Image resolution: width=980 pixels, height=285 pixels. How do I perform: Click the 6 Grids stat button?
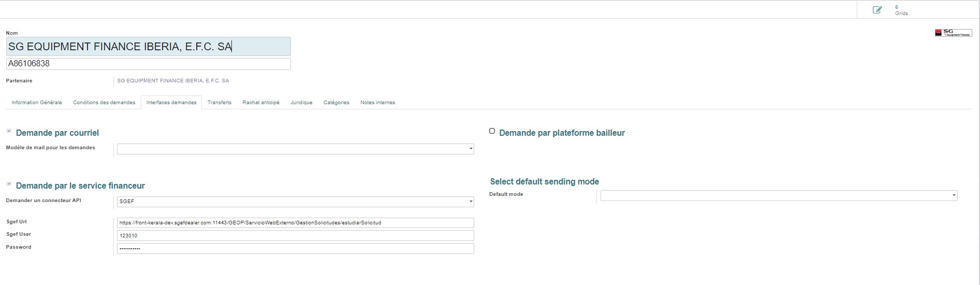click(901, 10)
